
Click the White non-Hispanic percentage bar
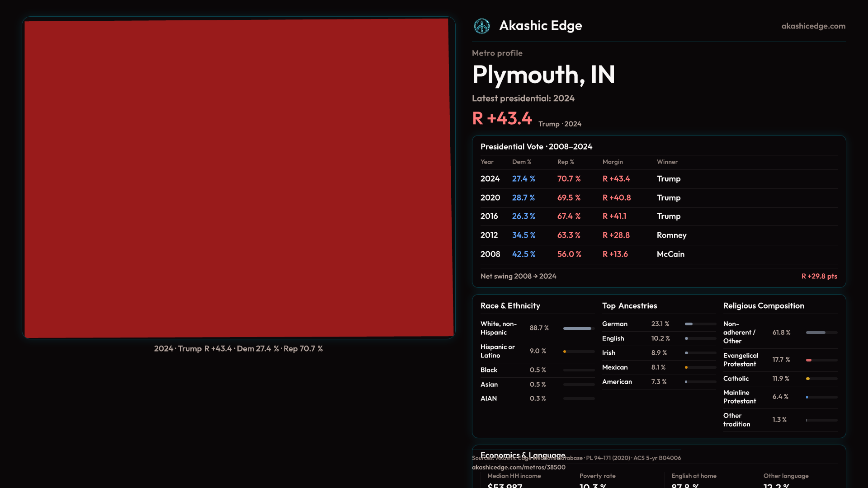578,328
